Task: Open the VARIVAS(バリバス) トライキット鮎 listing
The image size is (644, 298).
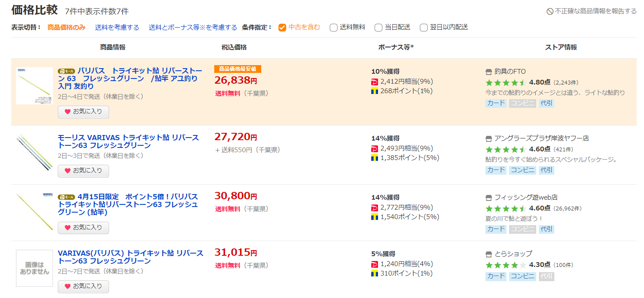Action: click(x=130, y=257)
